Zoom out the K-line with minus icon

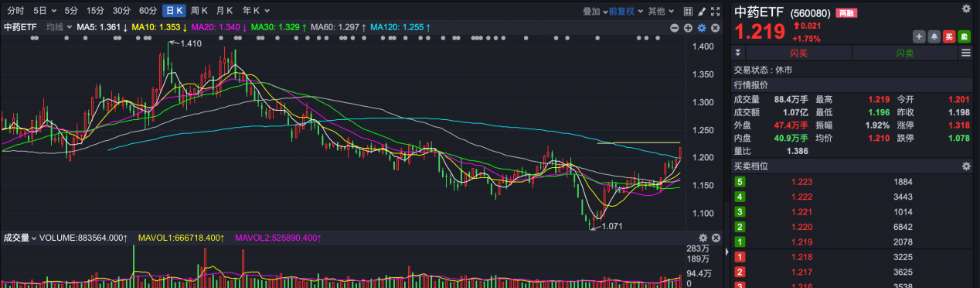point(675,28)
